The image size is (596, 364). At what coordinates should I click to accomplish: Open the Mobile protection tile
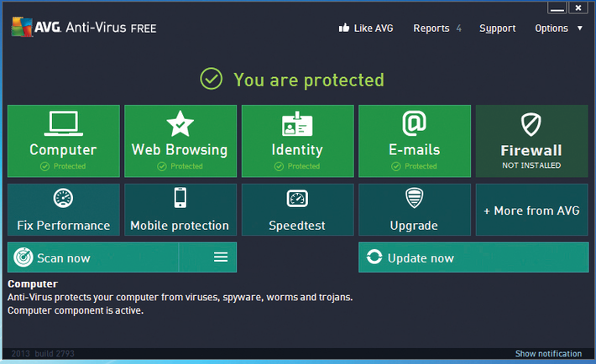pos(180,210)
